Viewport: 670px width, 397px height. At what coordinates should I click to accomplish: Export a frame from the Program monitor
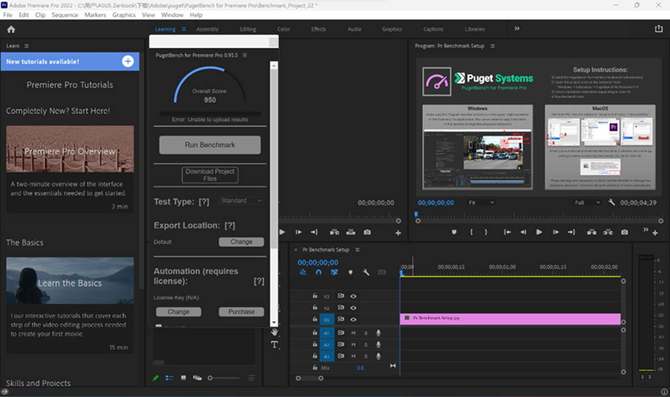(x=624, y=232)
